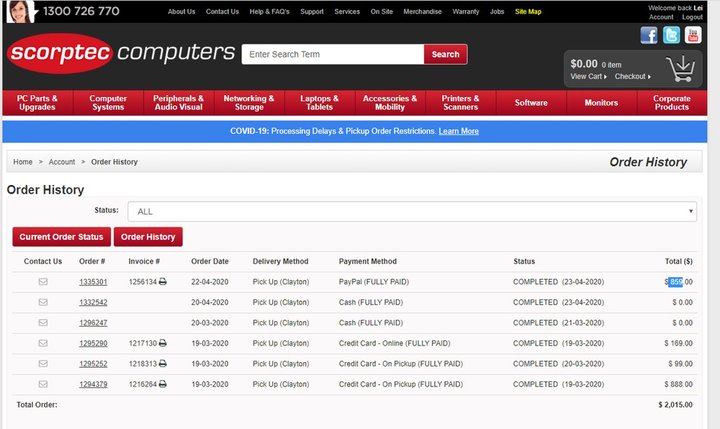Click Learn More in COVID-19 banner
This screenshot has height=429, width=720.
click(458, 131)
